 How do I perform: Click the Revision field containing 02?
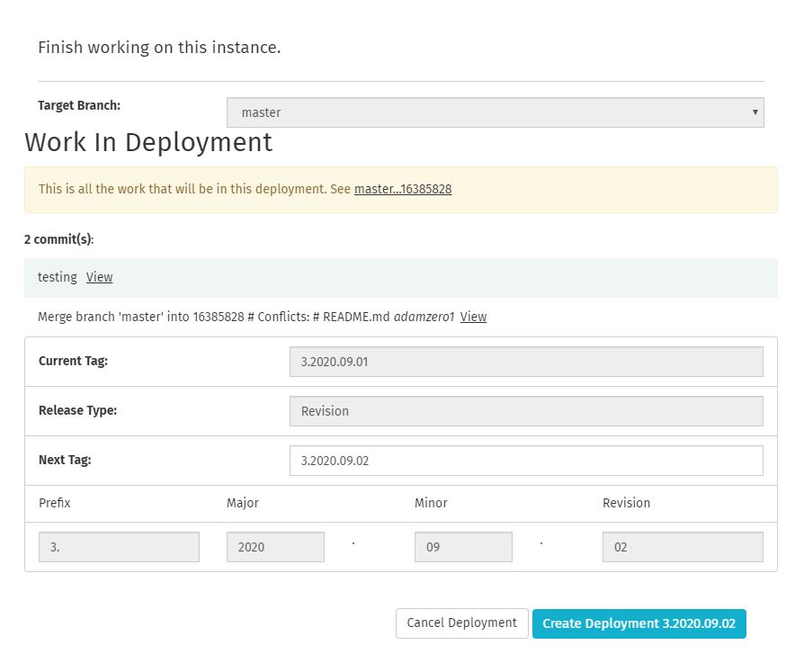coord(682,547)
